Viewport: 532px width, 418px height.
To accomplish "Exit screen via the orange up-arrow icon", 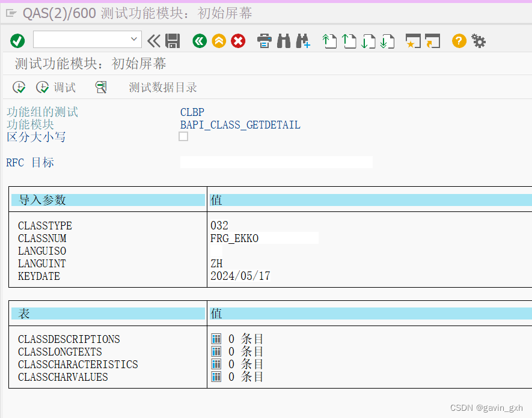I will pos(219,41).
